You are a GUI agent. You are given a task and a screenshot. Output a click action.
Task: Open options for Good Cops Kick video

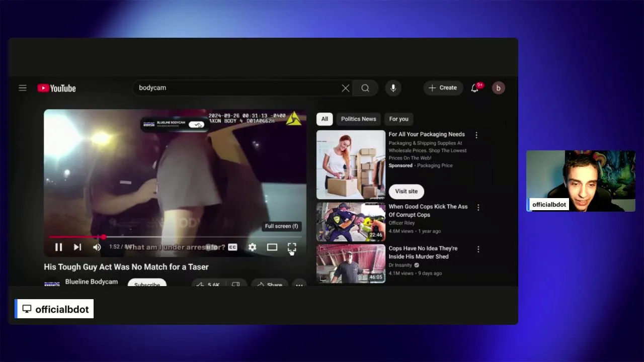[x=478, y=207]
